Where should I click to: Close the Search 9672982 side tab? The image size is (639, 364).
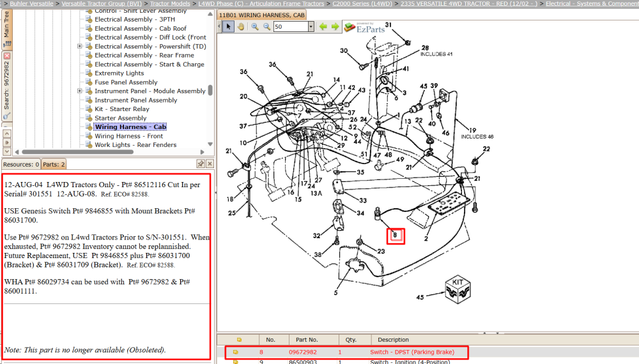(x=7, y=56)
